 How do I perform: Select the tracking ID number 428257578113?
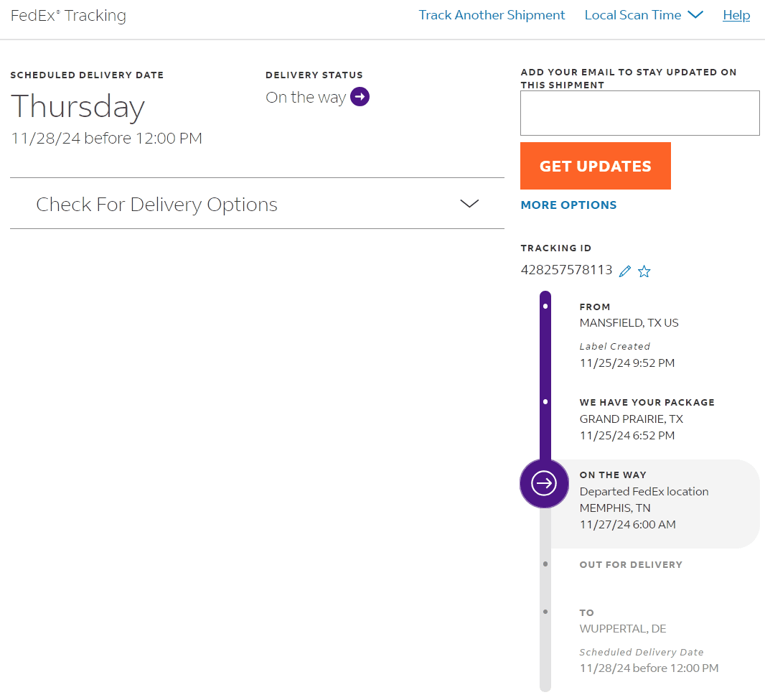click(x=566, y=270)
